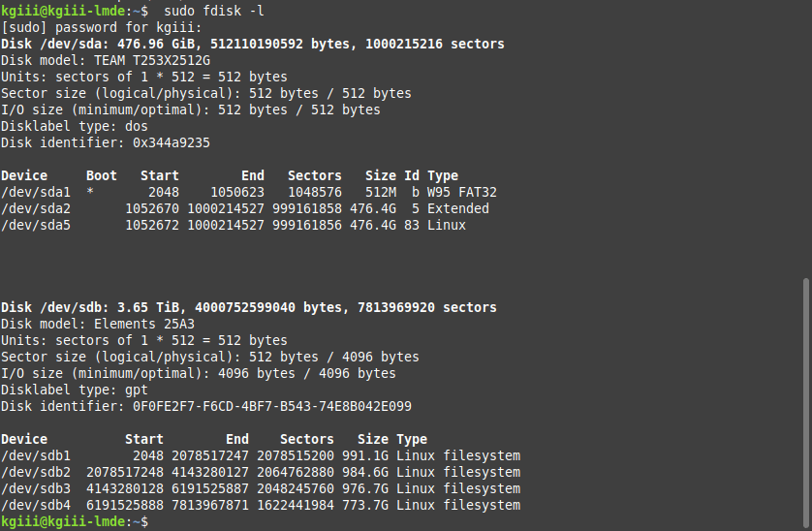
Task: Click the "Disklabel type: dos" line
Action: (x=74, y=126)
